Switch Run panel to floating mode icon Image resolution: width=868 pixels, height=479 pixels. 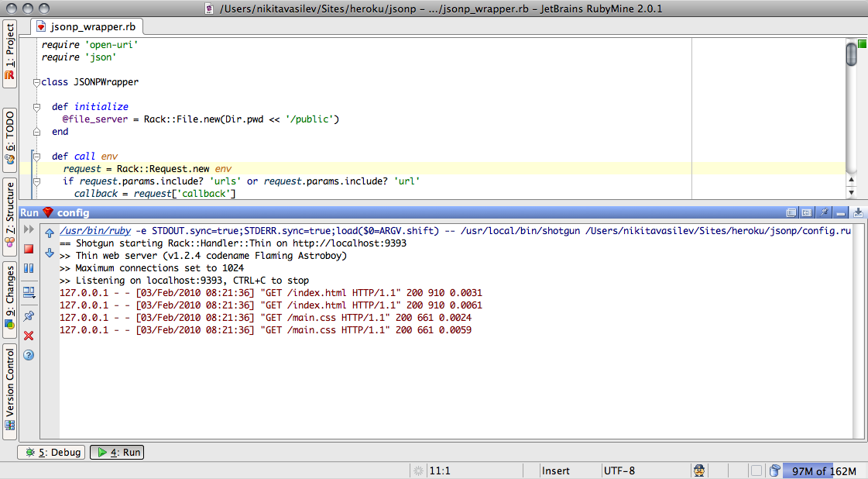point(791,213)
